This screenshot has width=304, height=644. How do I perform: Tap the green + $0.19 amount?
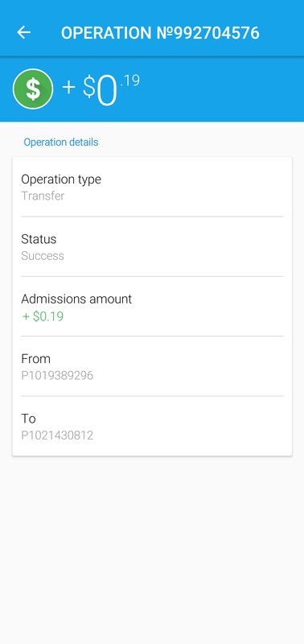43,316
